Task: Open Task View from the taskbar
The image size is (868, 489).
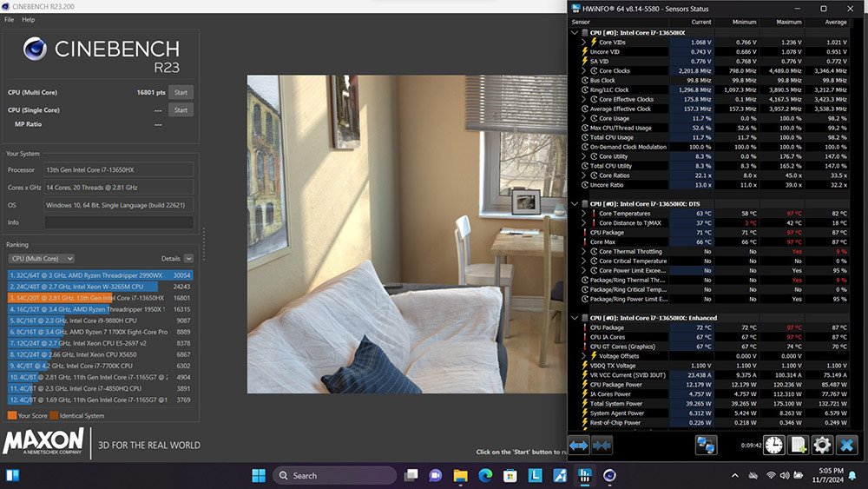Action: pos(411,475)
